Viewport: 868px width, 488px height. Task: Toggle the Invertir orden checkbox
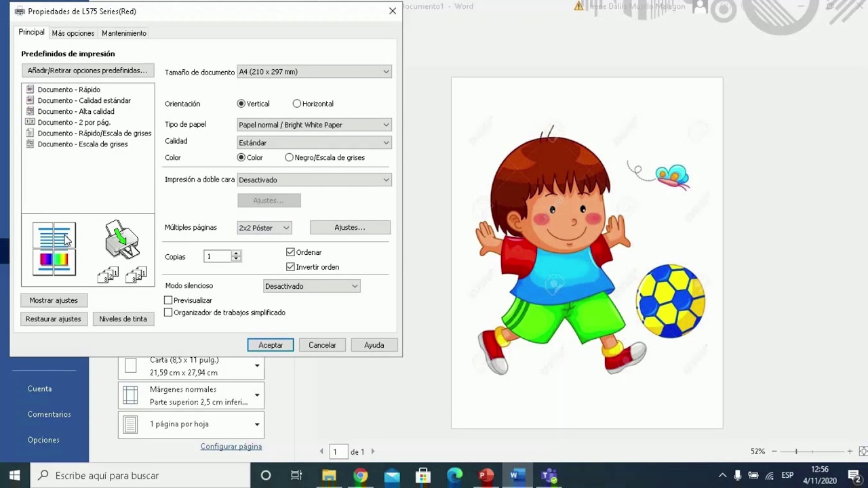313,267
